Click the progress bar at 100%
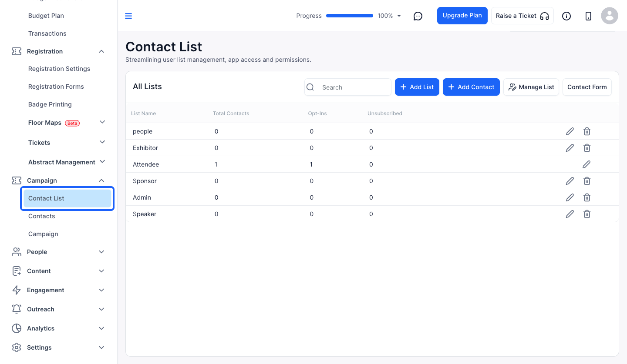 click(350, 16)
